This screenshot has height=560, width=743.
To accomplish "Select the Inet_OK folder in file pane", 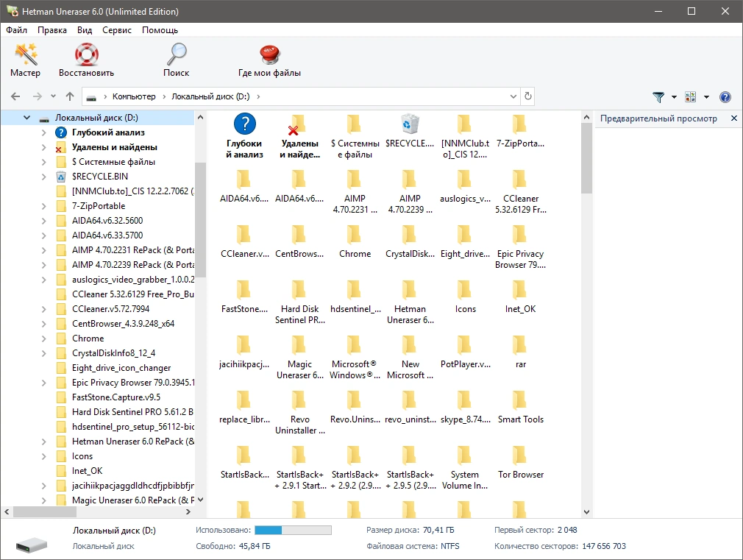I will pyautogui.click(x=520, y=297).
